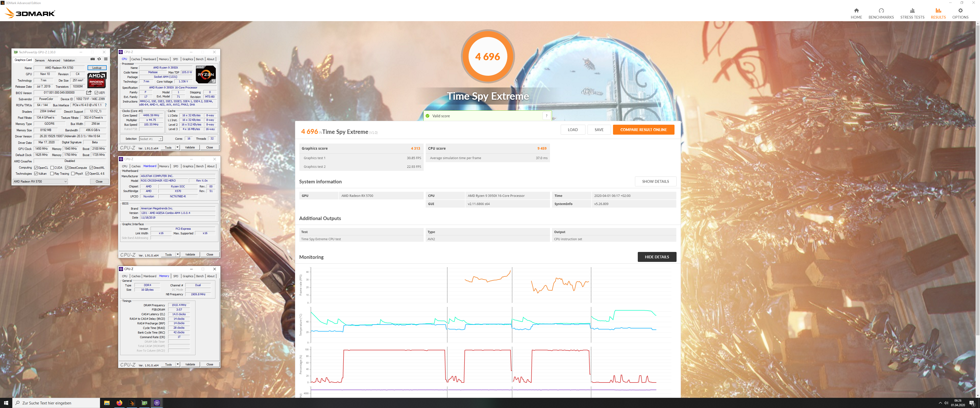
Task: Click the GPU-Z taskbar icon
Action: (x=144, y=403)
